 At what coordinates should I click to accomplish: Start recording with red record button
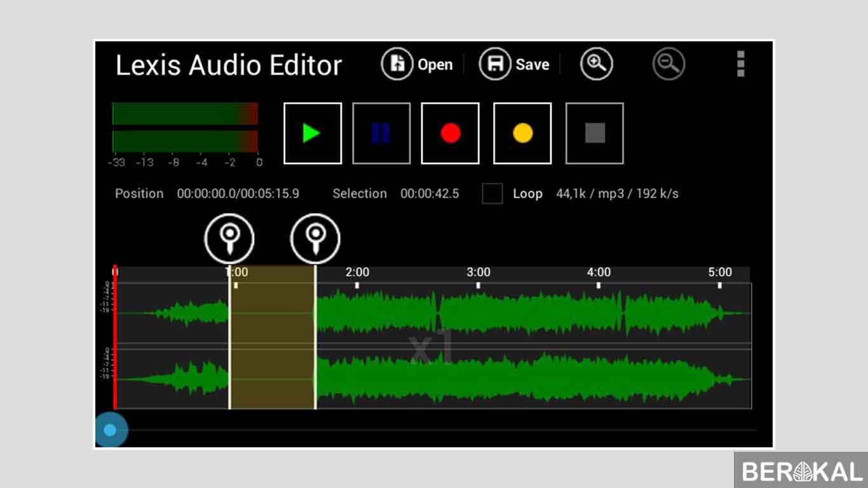(450, 133)
